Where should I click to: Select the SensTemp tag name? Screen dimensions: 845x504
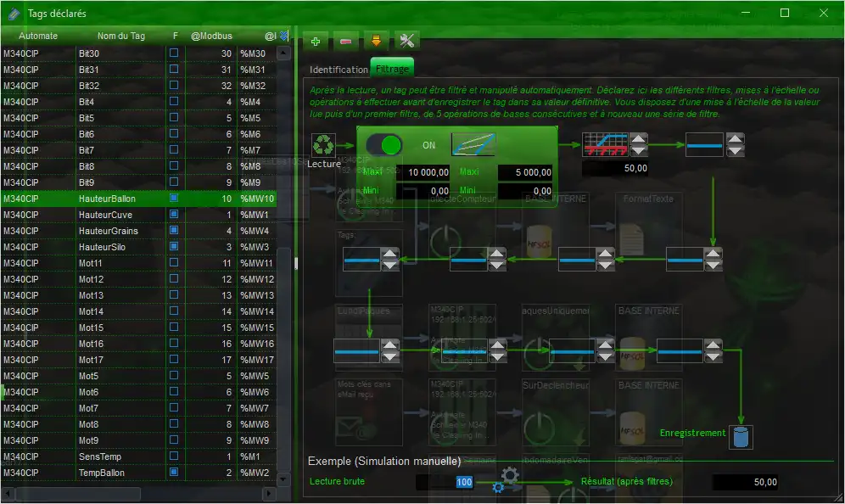[100, 456]
